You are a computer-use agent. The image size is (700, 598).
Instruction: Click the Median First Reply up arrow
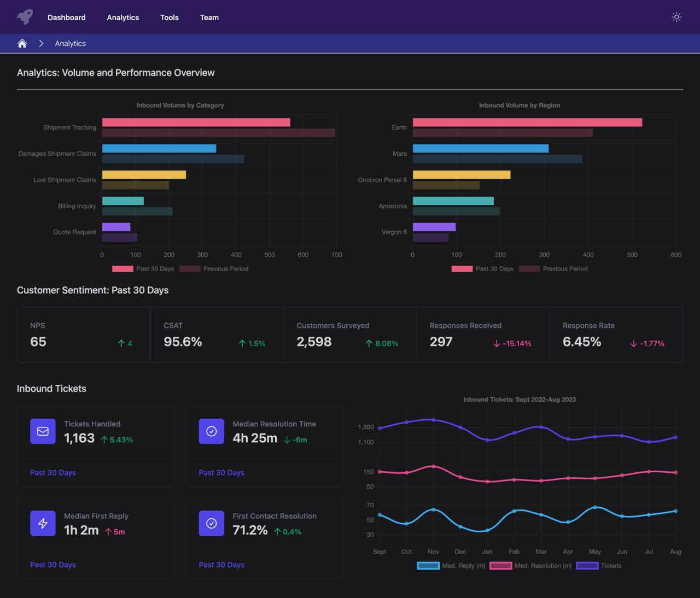tap(108, 531)
